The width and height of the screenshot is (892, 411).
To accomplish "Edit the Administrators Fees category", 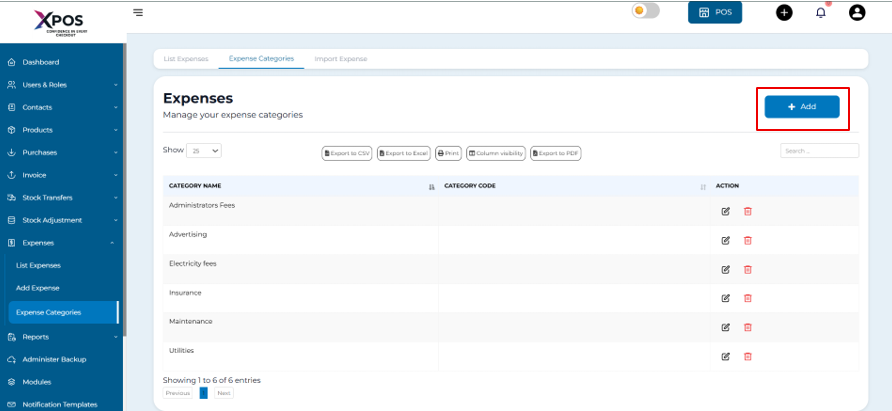I will click(x=726, y=211).
